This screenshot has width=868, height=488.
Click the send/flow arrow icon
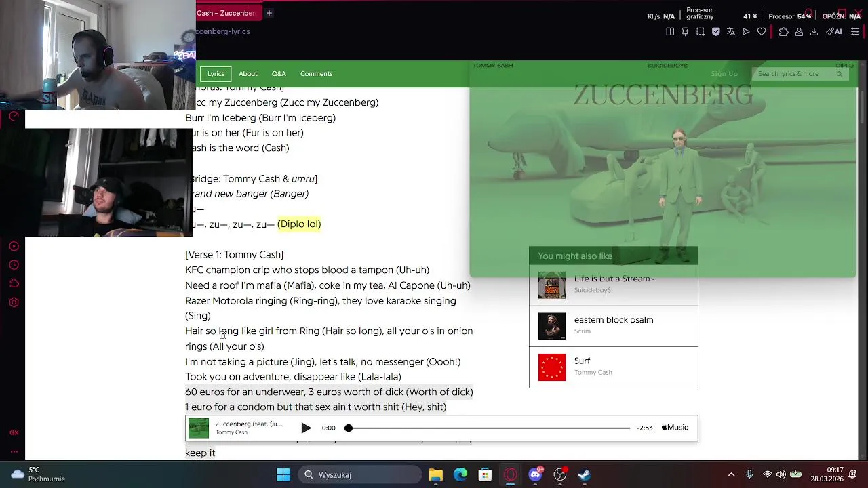click(x=746, y=31)
